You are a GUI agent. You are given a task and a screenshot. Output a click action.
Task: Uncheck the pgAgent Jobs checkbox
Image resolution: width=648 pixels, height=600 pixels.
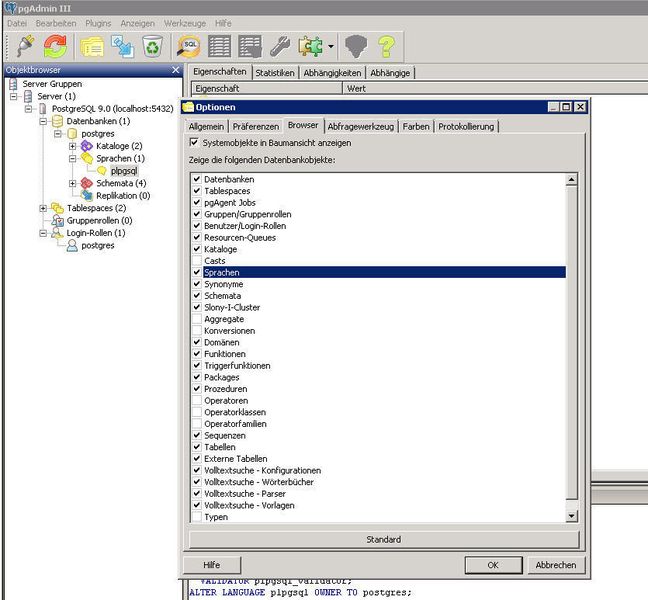(x=197, y=202)
